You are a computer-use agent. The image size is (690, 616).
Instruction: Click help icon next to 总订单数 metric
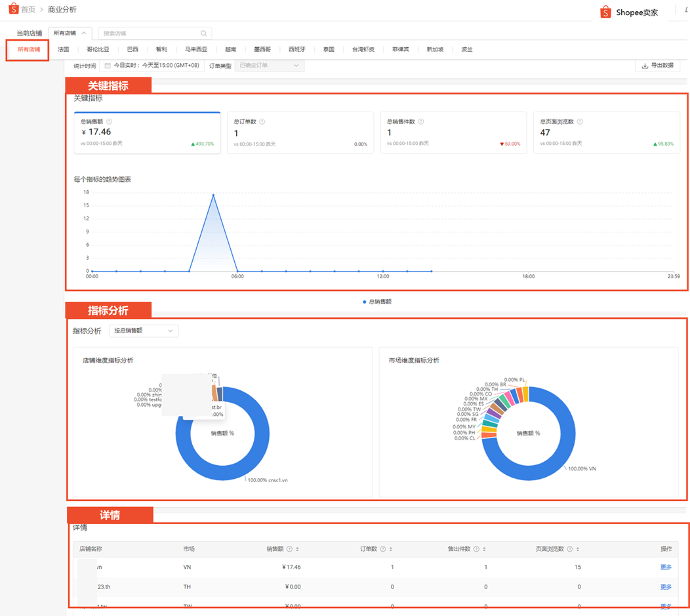[262, 121]
